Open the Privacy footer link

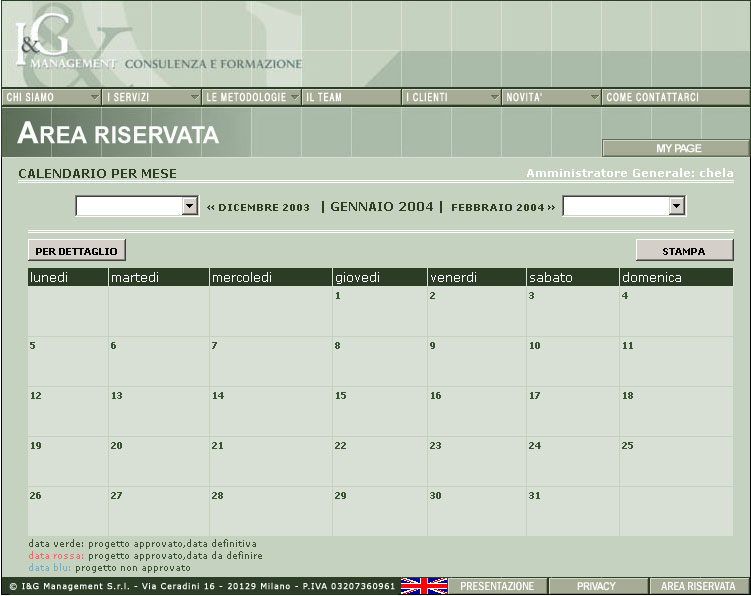click(x=597, y=586)
